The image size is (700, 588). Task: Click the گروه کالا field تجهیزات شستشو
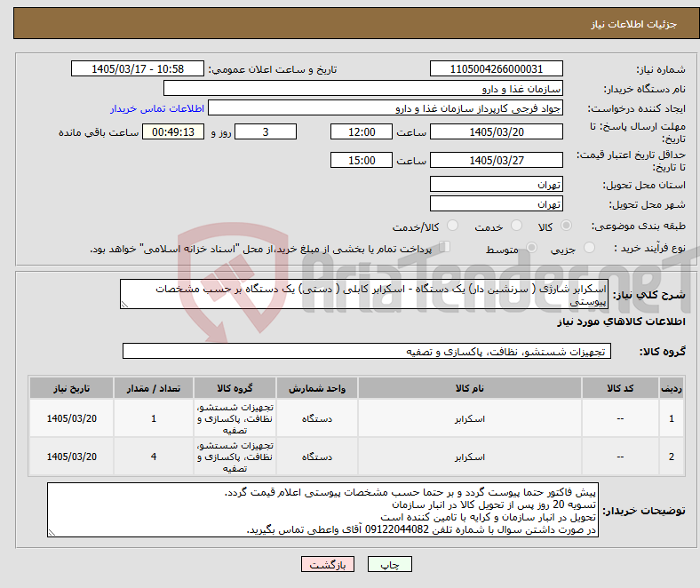click(367, 351)
